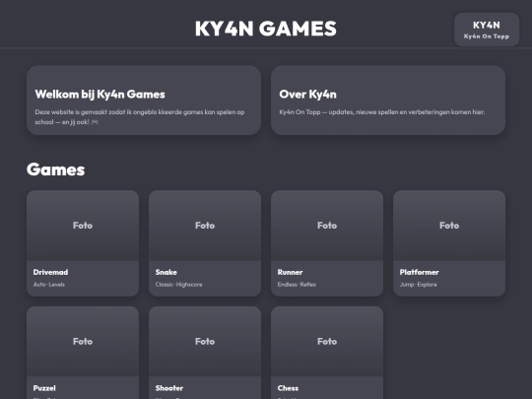532x399 pixels.
Task: Click the KY4N GAMES main title
Action: coord(266,29)
